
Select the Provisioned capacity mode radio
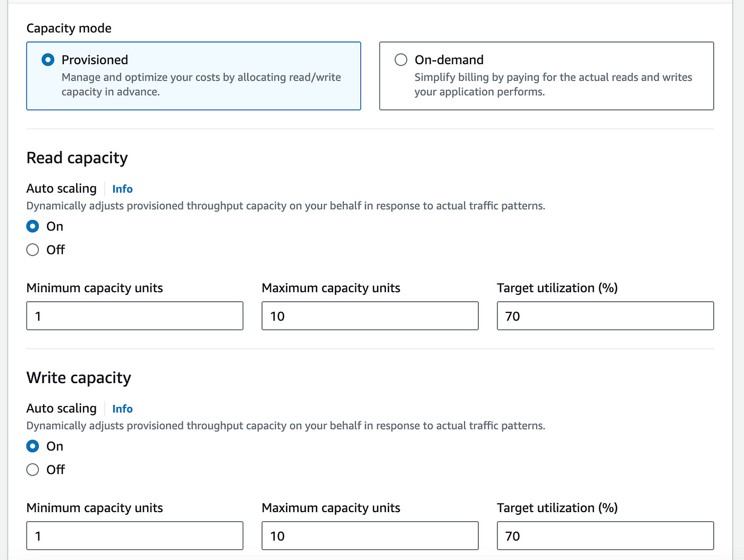(48, 60)
